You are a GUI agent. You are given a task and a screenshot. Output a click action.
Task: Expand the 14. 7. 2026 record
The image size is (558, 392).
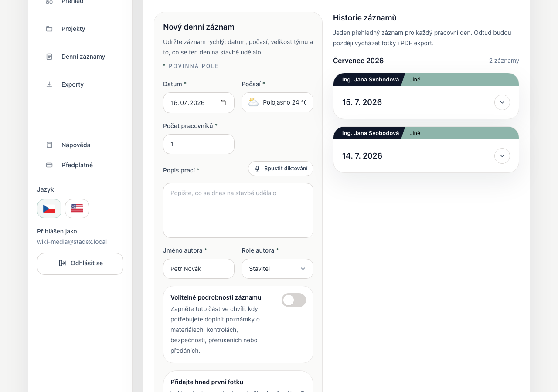pyautogui.click(x=502, y=156)
